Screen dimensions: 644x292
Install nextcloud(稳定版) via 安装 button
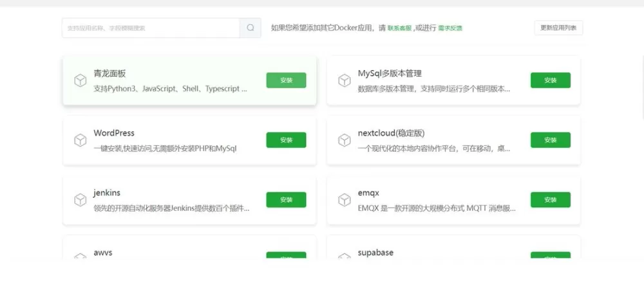click(551, 140)
